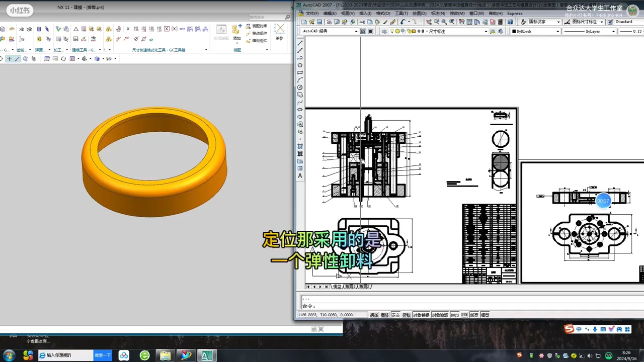Click the 移动组件 icon in NX
The width and height of the screenshot is (644, 362).
click(x=257, y=33)
